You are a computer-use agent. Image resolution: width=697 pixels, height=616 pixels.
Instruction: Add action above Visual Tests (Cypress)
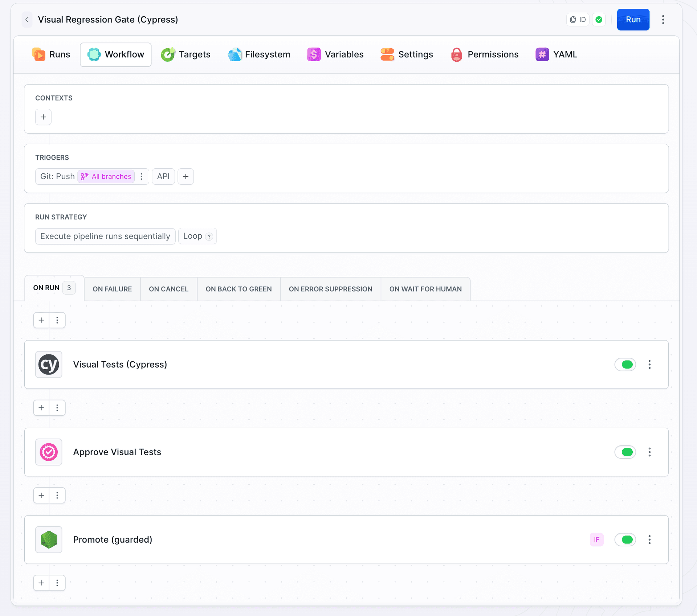(41, 320)
